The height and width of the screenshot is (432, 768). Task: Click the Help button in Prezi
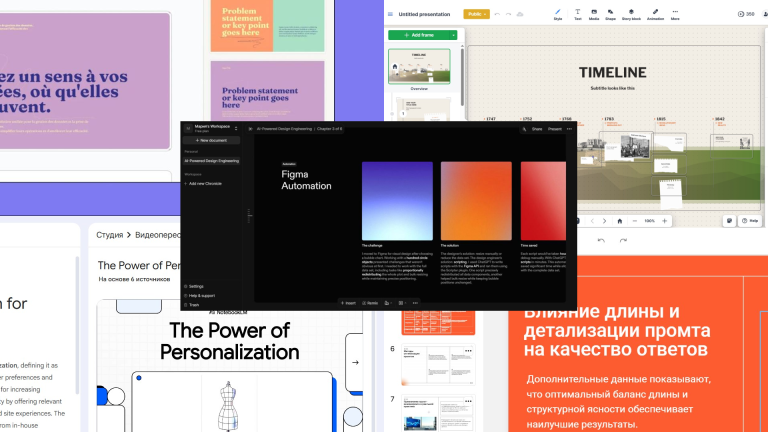pos(750,221)
